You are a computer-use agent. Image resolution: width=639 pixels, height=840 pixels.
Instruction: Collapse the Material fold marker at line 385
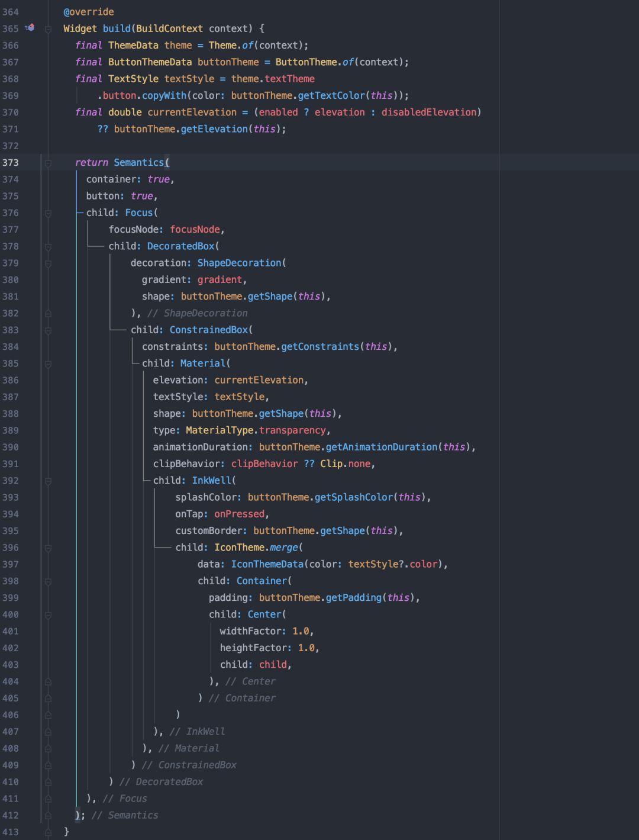pos(48,363)
